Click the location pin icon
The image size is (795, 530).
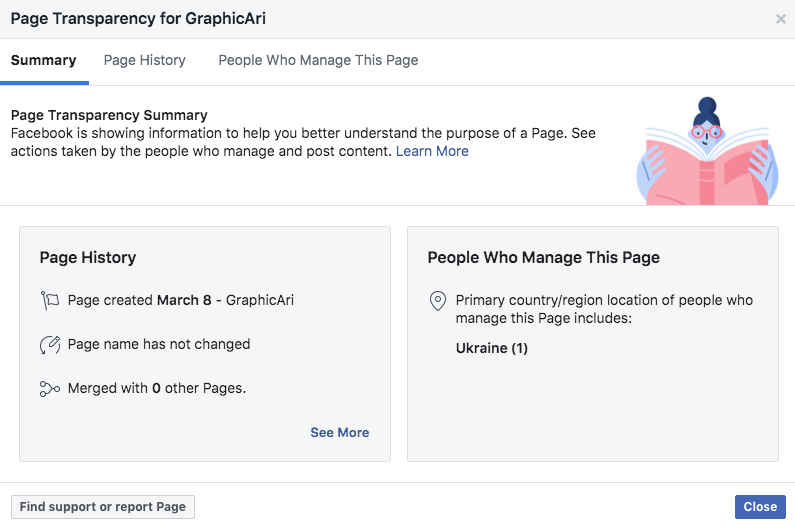438,301
